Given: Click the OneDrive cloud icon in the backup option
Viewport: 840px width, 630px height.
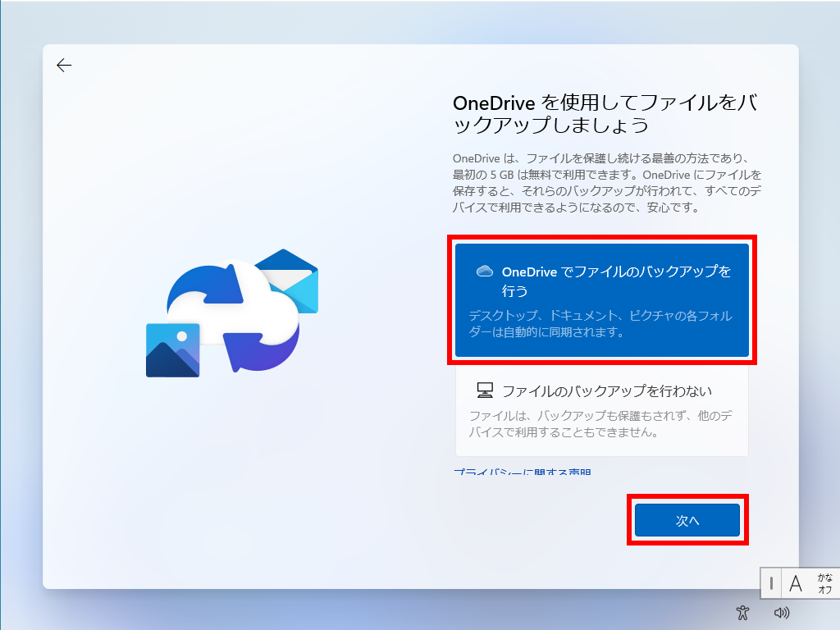Looking at the screenshot, I should pos(484,272).
